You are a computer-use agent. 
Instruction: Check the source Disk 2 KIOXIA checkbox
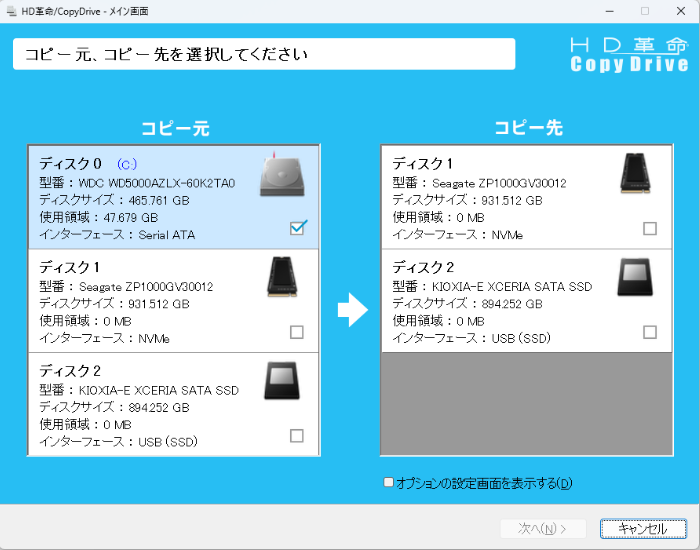[x=297, y=435]
